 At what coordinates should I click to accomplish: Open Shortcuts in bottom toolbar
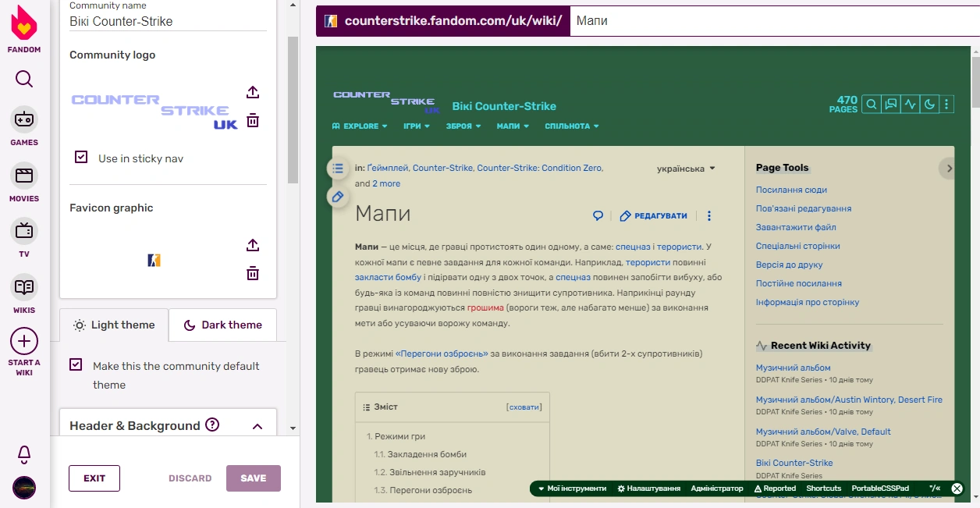[x=824, y=488]
